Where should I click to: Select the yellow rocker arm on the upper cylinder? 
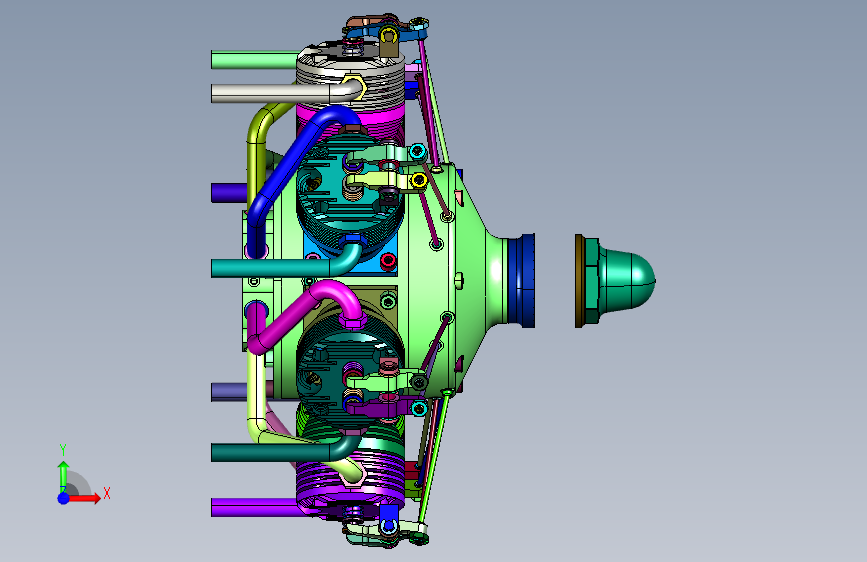[382, 180]
